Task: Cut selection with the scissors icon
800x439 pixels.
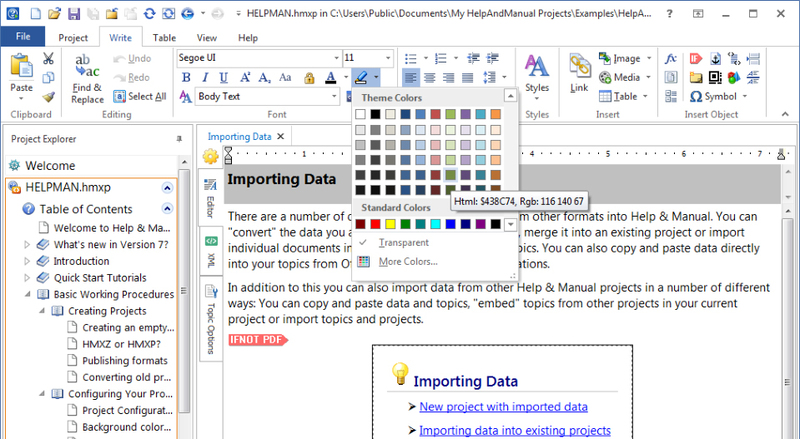Action: coord(48,59)
